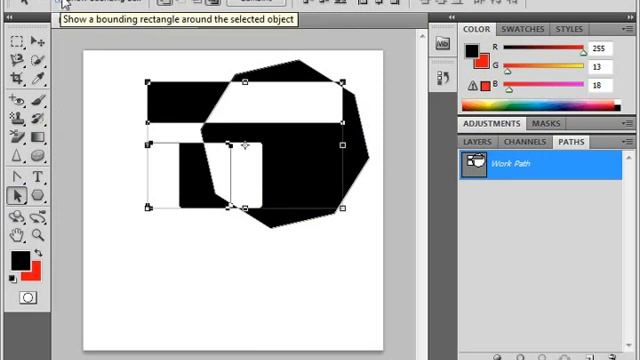Select the Polygon shape tool

click(38, 196)
